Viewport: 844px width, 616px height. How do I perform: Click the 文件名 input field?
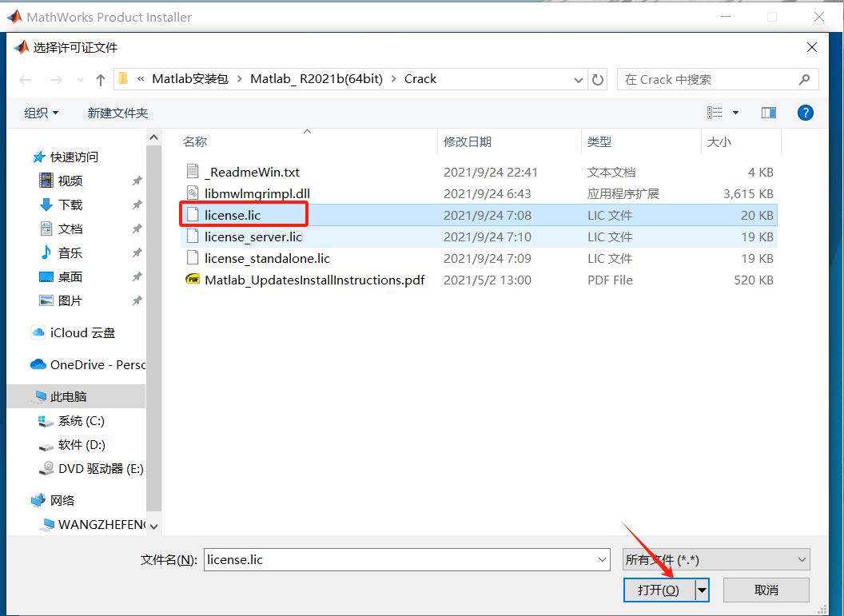point(401,559)
